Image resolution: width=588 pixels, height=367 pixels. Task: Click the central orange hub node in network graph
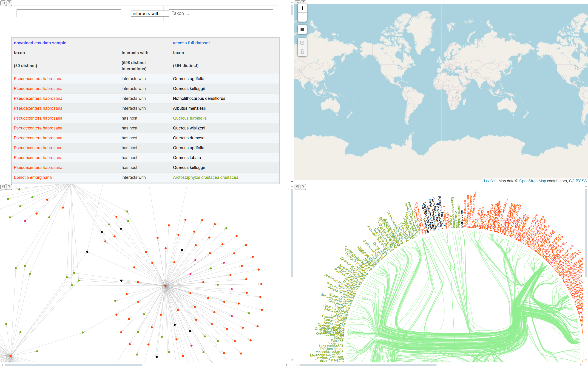point(165,286)
